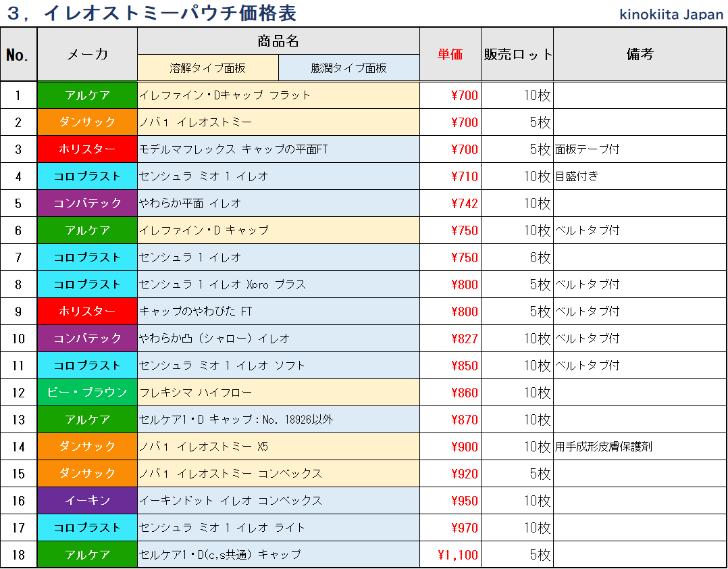Select the ¥827 price cell
728x569 pixels.
[x=450, y=338]
